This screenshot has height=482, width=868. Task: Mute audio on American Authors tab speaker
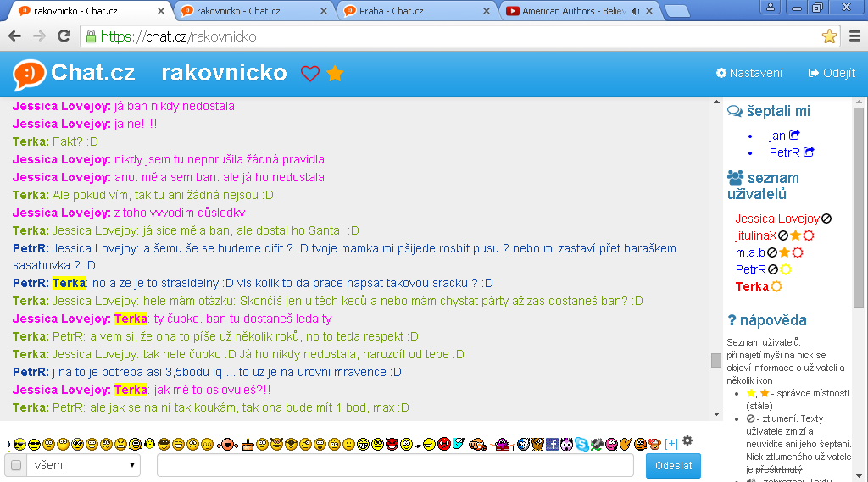click(x=636, y=11)
